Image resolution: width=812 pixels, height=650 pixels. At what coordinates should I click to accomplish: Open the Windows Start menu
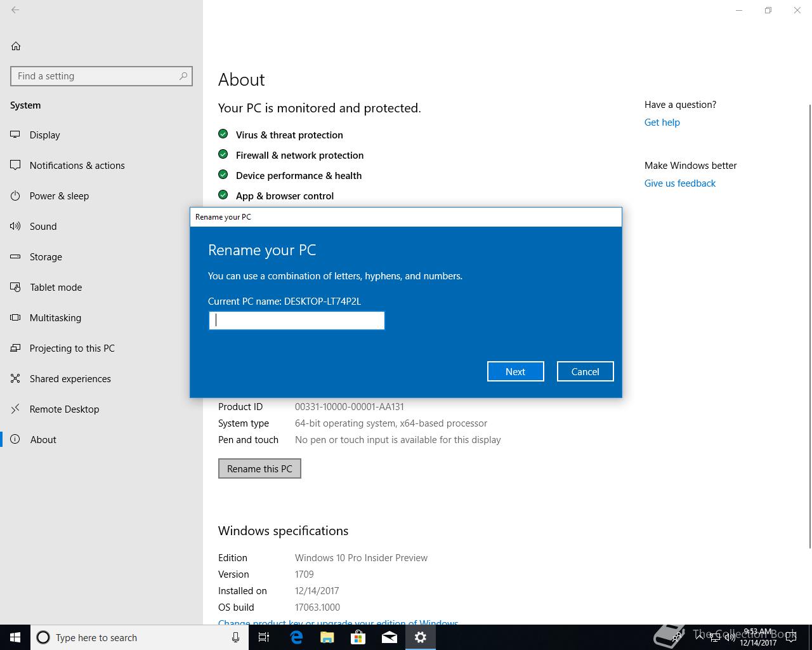[x=15, y=637]
